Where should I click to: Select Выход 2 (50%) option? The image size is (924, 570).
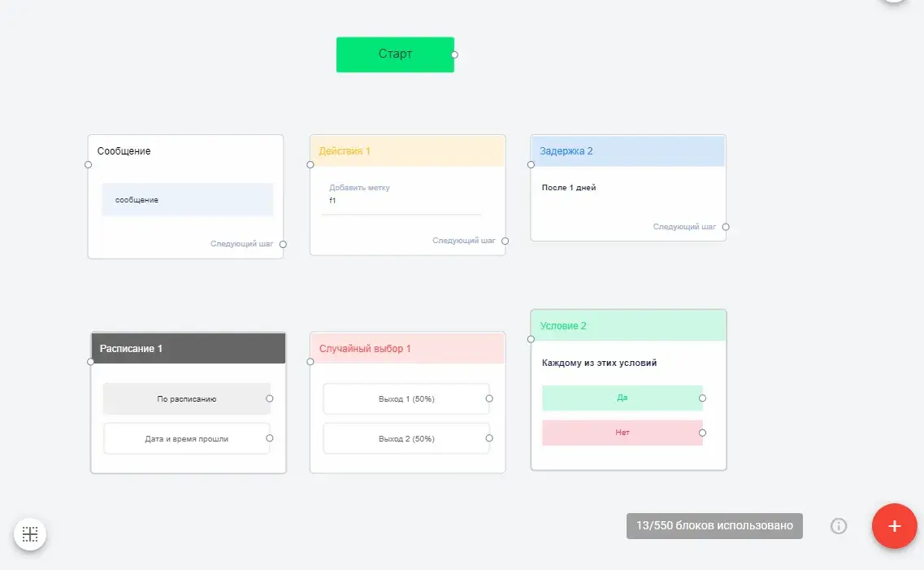pos(406,438)
